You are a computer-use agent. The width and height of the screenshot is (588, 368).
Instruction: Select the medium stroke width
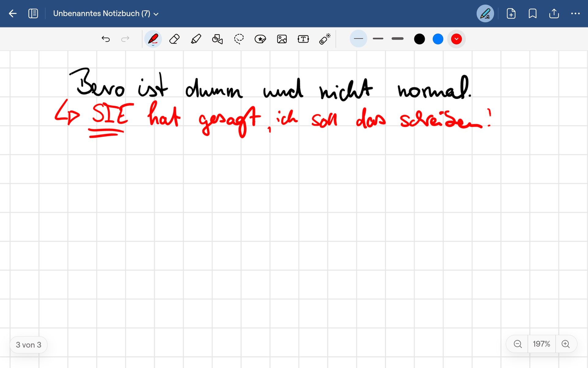pos(378,39)
